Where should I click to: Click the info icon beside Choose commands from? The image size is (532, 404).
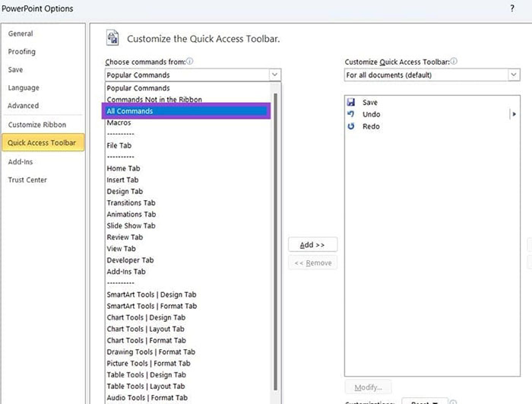coord(190,62)
